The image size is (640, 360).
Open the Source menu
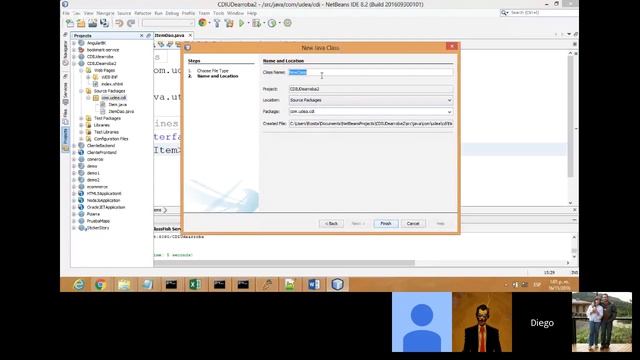click(124, 13)
